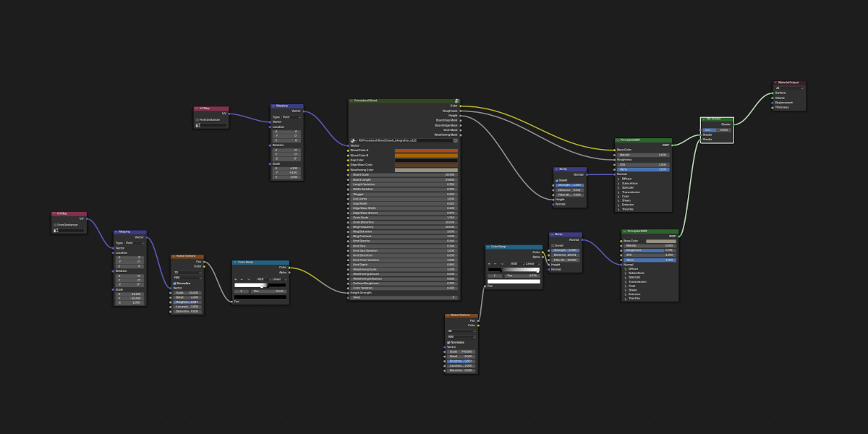The height and width of the screenshot is (434, 868).
Task: Collapse Mapping node with Scale X 12.200
Action: pyautogui.click(x=116, y=232)
